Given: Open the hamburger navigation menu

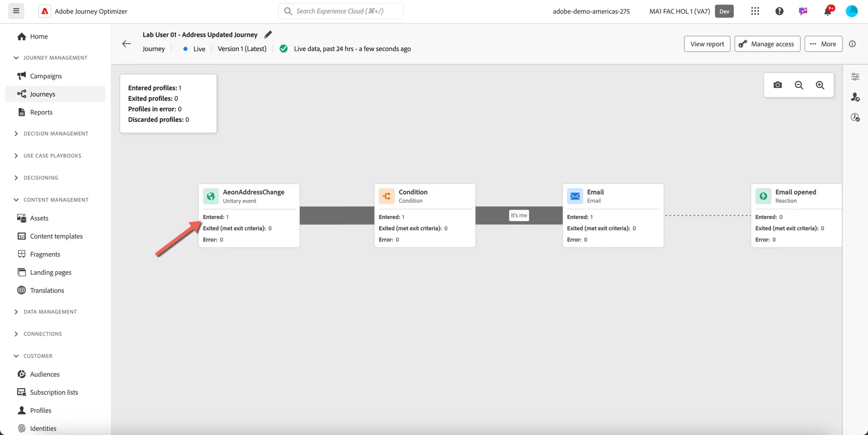Looking at the screenshot, I should click(x=16, y=11).
